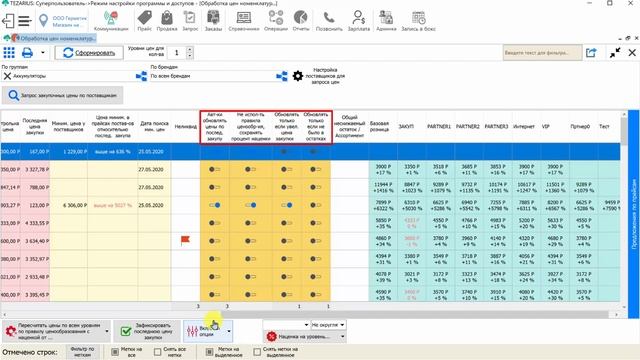Image resolution: width=640 pixels, height=360 pixels.
Task: Click the Фильтр по меткам button
Action: point(82,352)
